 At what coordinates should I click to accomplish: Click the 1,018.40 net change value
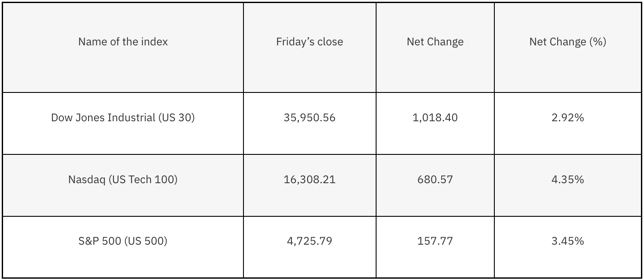coord(435,118)
